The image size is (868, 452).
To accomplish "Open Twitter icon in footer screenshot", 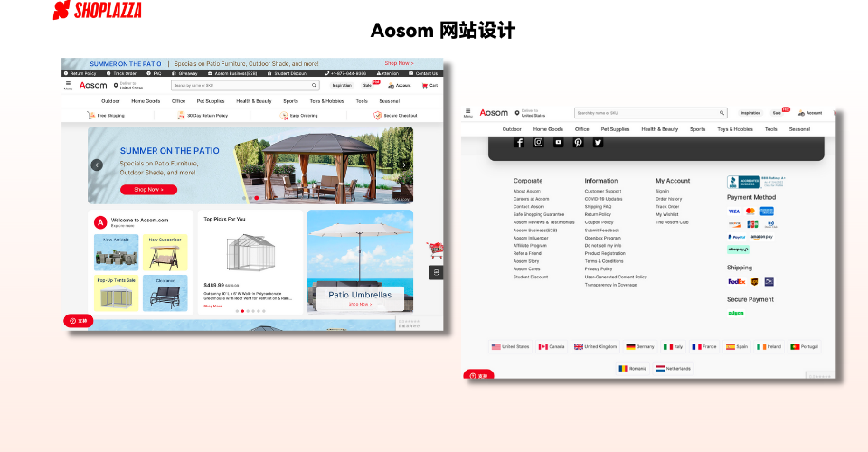I will (x=599, y=142).
